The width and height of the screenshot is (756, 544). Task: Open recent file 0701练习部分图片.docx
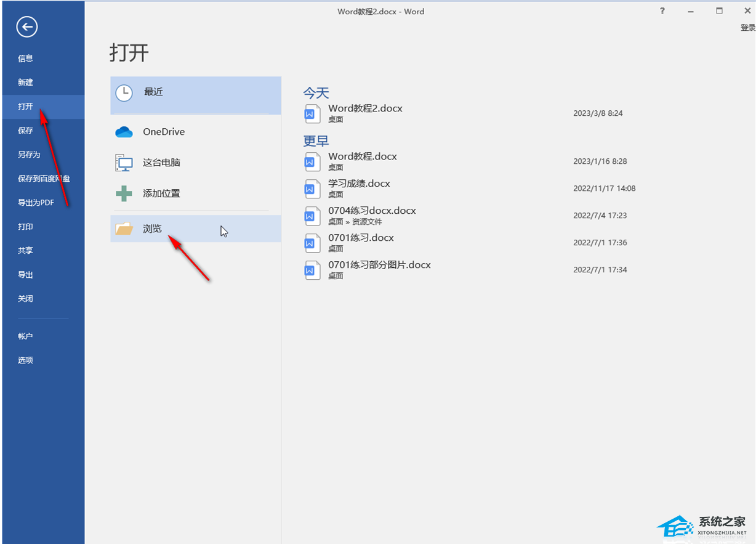pyautogui.click(x=379, y=265)
